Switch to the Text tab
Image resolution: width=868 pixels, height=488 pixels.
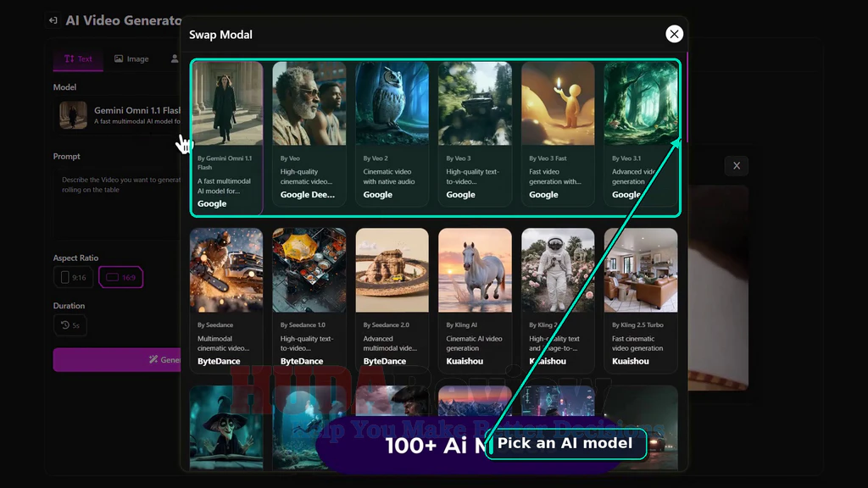click(78, 59)
